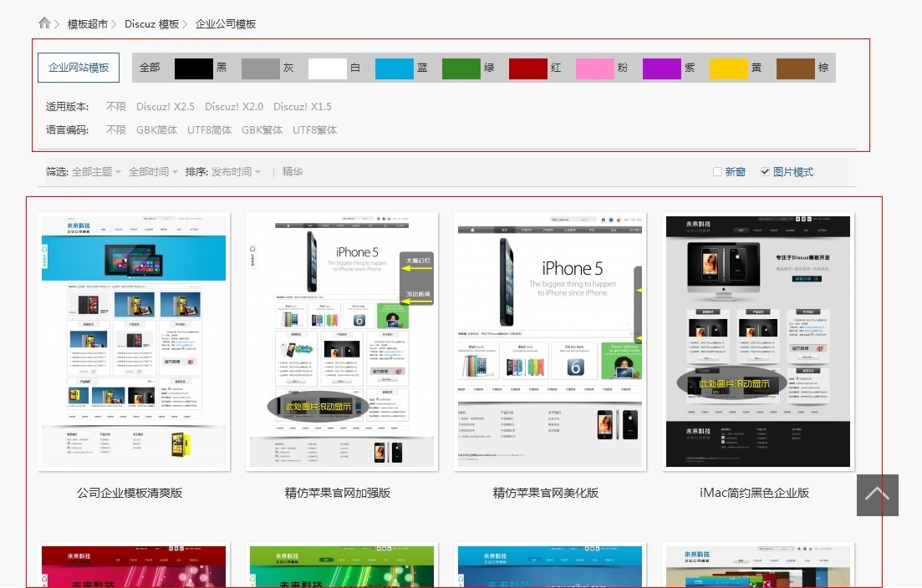The height and width of the screenshot is (588, 922).
Task: Open 模板超市 breadcrumb link
Action: (88, 24)
